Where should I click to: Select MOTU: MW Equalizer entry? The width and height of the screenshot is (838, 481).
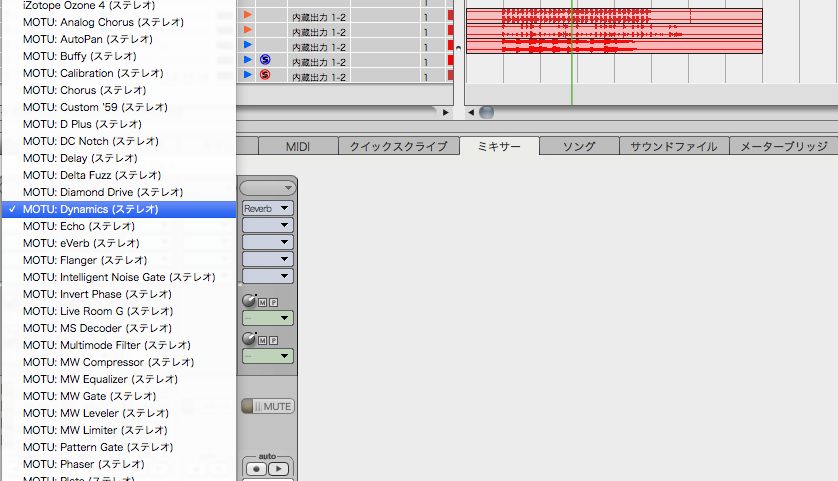click(119, 379)
